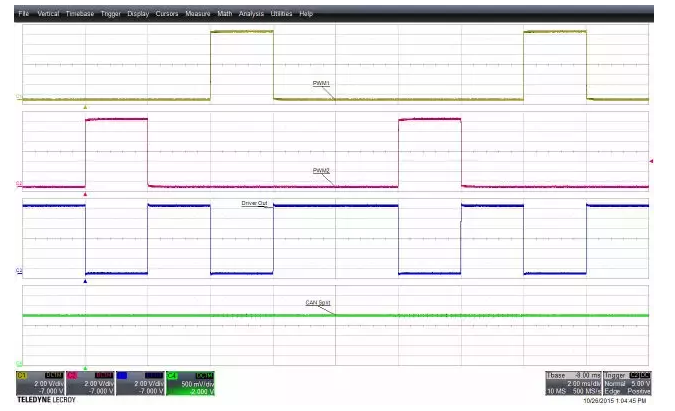
Task: Select the Driver Out trace label
Action: [x=254, y=203]
